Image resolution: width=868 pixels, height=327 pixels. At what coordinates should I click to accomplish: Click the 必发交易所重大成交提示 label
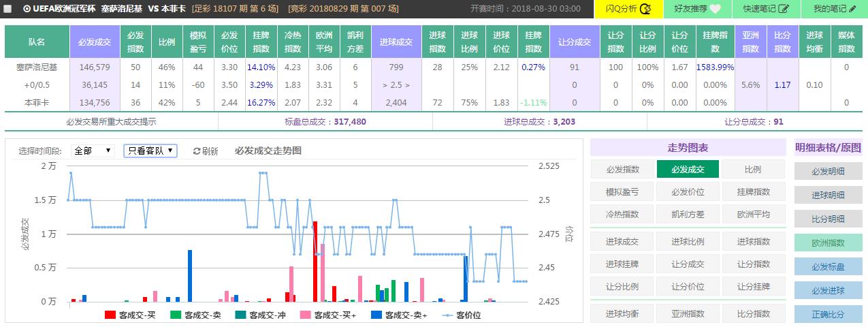tap(111, 122)
